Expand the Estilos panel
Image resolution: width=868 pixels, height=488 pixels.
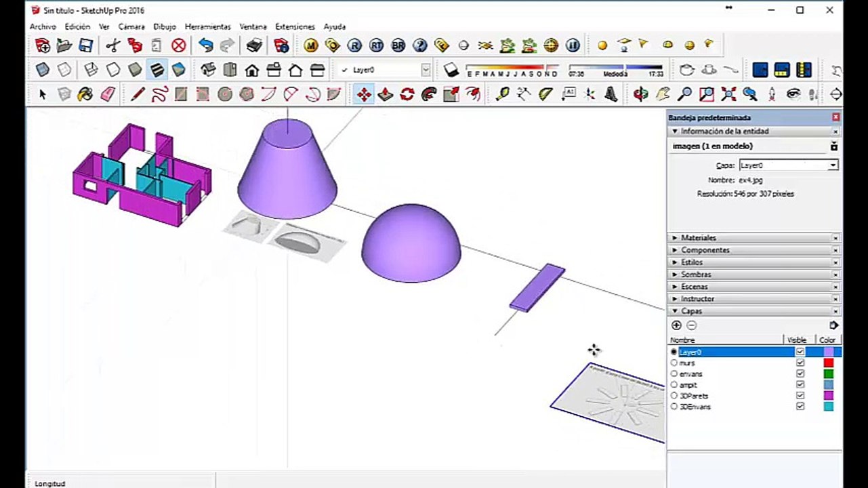(x=753, y=262)
